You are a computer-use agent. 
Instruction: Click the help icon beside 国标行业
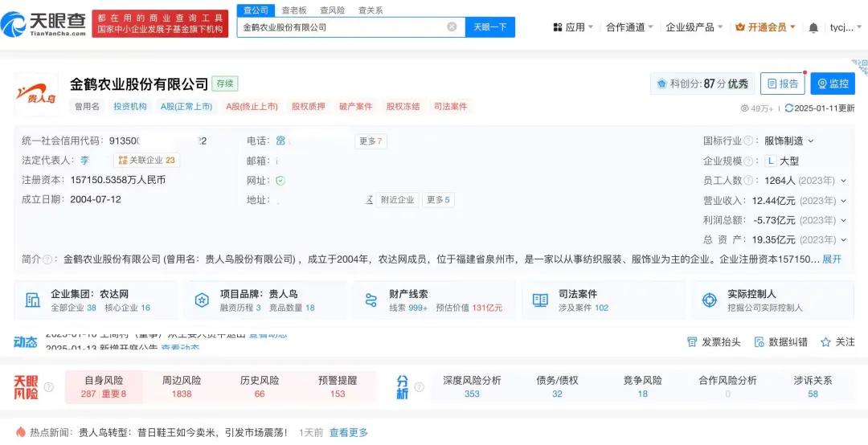(x=748, y=141)
